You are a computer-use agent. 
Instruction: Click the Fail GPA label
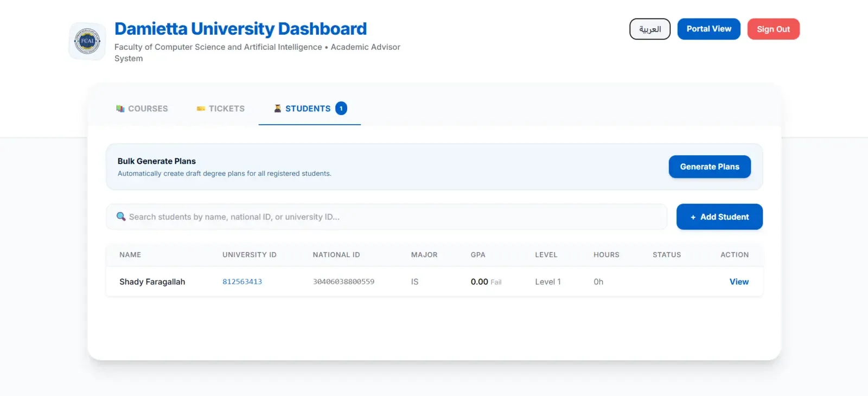496,282
